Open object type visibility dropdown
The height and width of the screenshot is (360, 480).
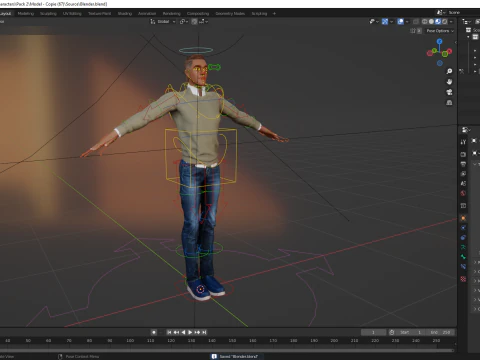coord(374,21)
